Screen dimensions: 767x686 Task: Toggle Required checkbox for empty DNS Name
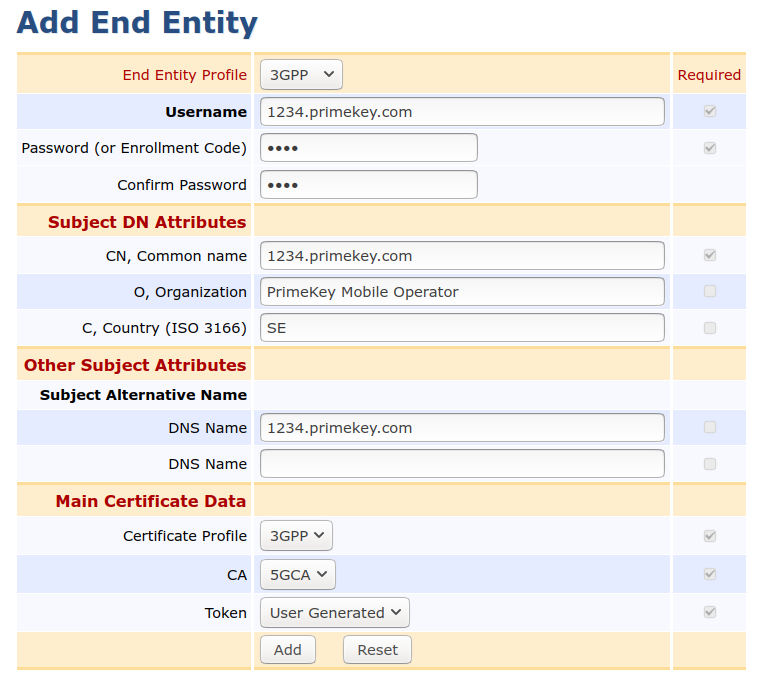[710, 464]
